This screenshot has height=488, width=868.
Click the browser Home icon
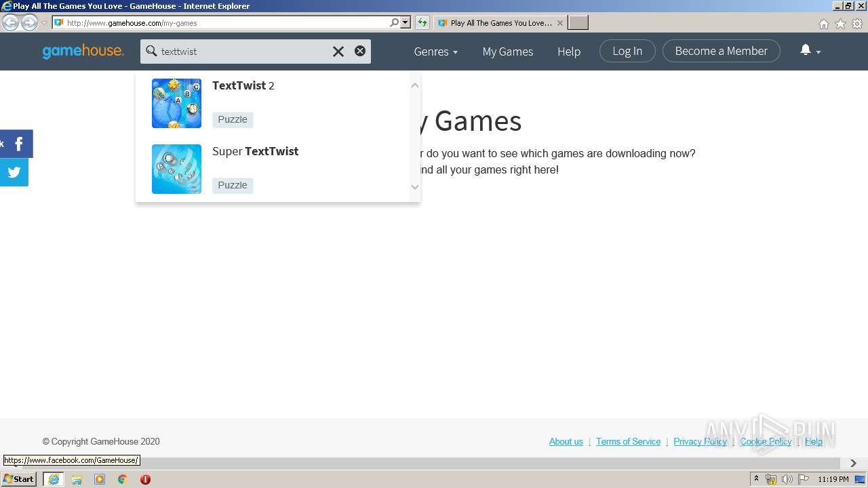(823, 24)
